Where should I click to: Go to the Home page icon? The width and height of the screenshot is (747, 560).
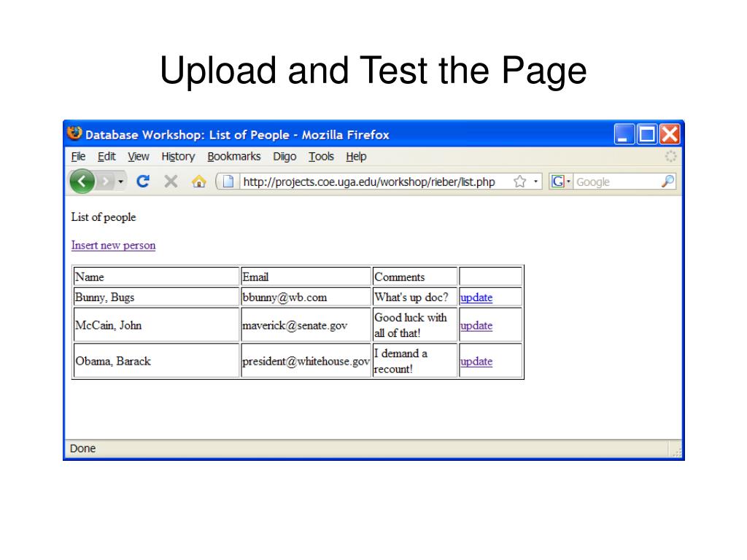pos(198,182)
